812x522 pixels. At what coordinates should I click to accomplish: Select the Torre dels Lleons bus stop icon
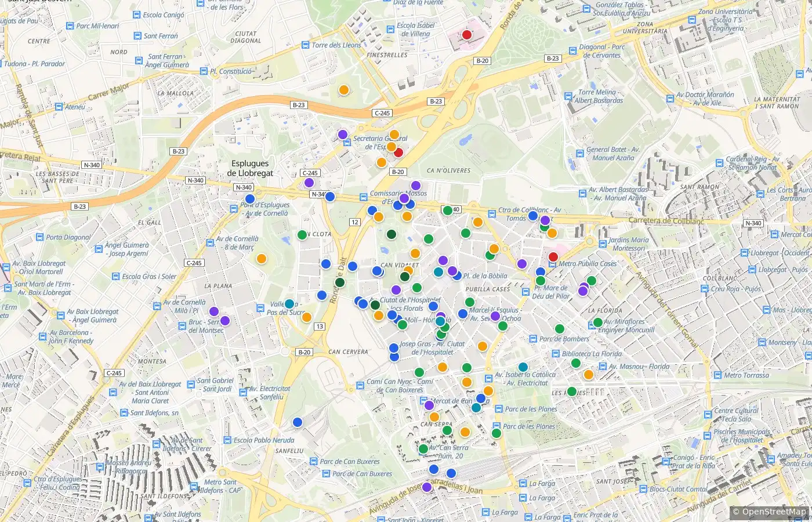pyautogui.click(x=306, y=45)
